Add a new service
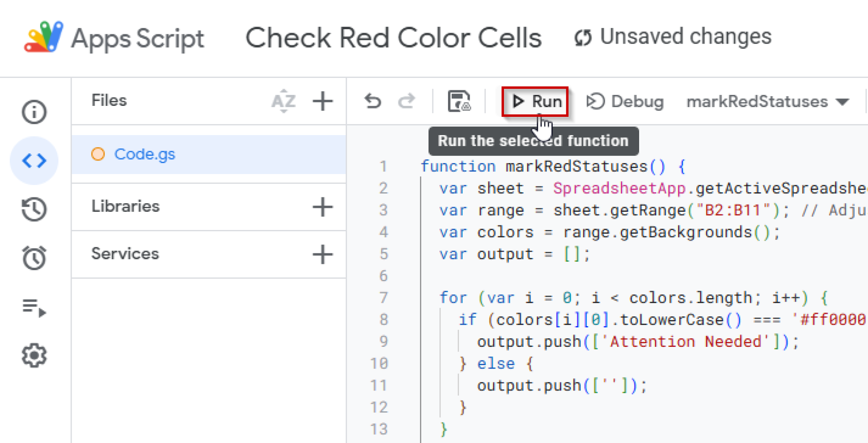The height and width of the screenshot is (443, 868). (x=323, y=254)
